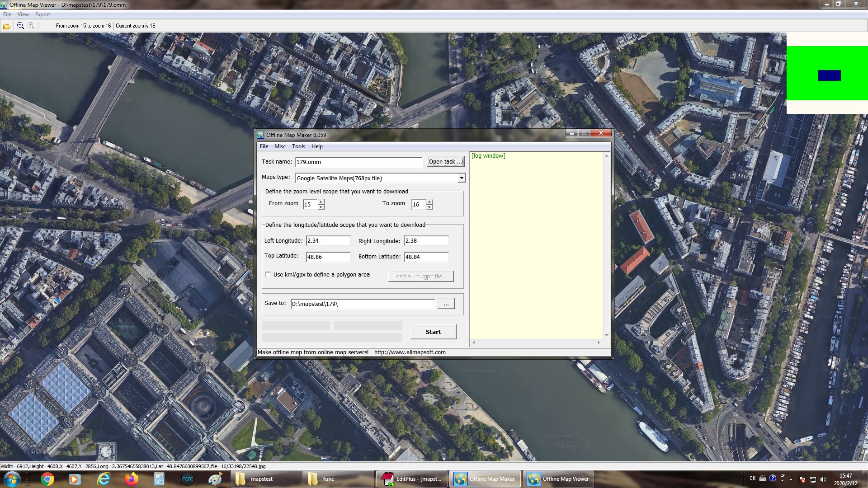
Task: Open Offline Map Maker Help menu
Action: pos(317,146)
